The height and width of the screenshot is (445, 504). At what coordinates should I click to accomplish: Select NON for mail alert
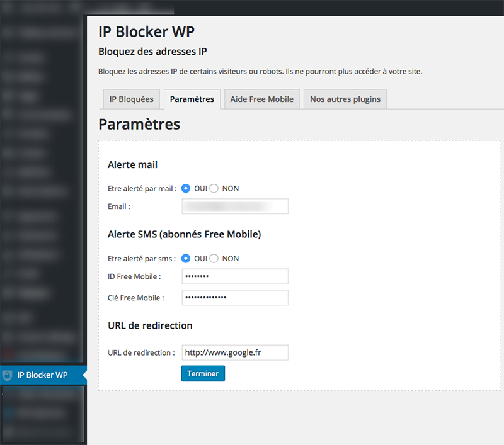click(x=214, y=188)
